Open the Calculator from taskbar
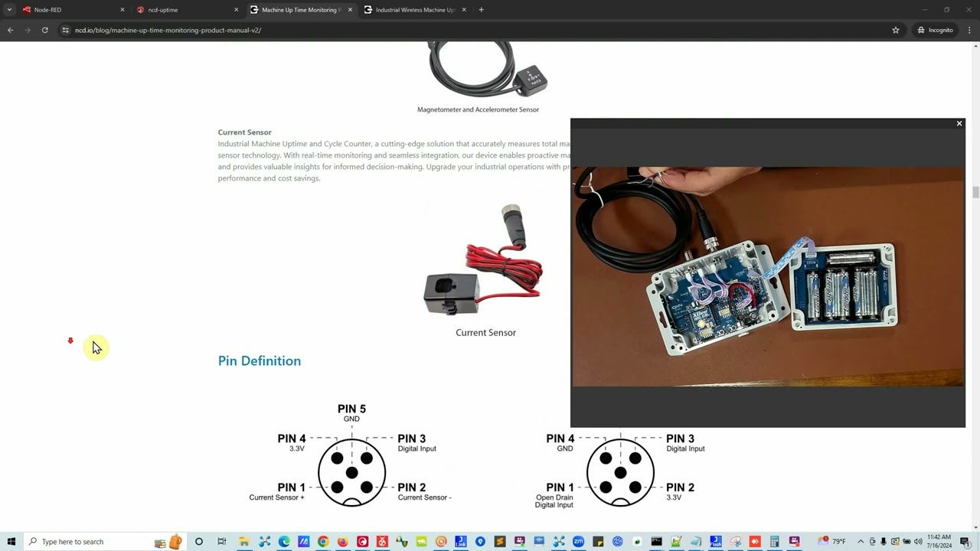Viewport: 980px width, 551px height. click(775, 541)
